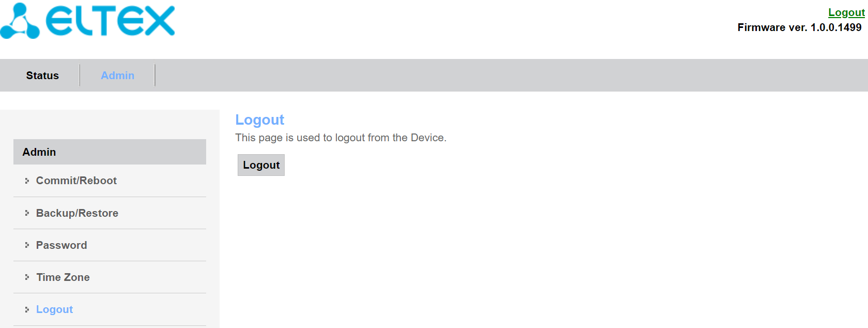Switch to the Admin tab

click(x=117, y=76)
